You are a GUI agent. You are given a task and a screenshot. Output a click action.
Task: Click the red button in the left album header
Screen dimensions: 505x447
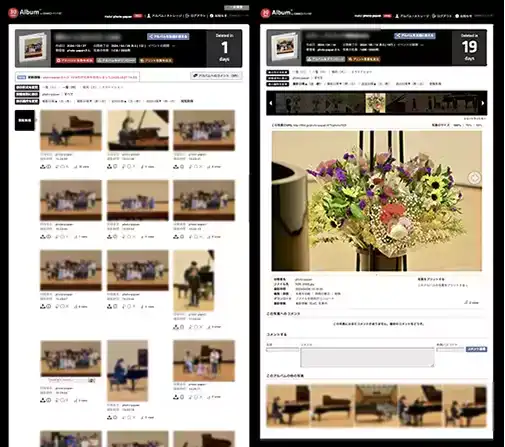click(75, 60)
